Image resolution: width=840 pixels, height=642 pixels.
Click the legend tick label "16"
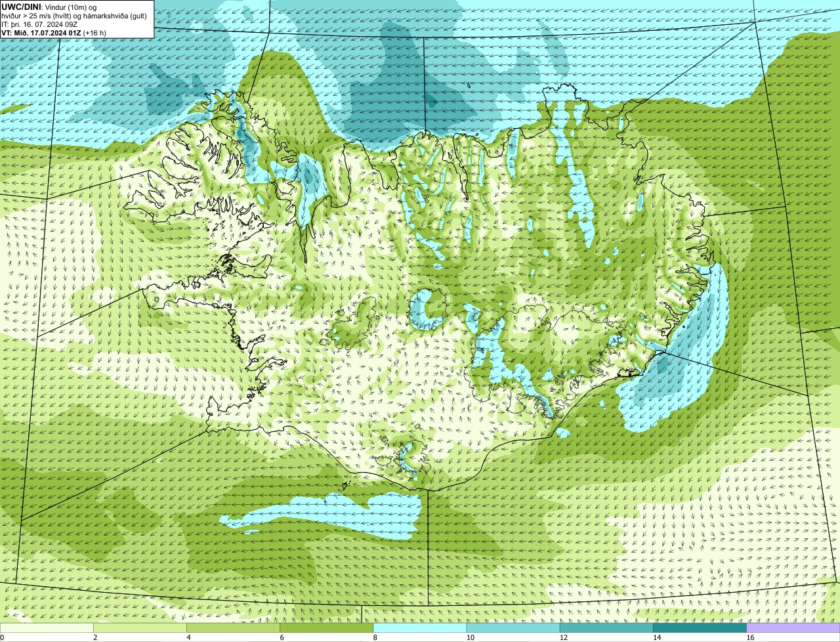click(750, 637)
